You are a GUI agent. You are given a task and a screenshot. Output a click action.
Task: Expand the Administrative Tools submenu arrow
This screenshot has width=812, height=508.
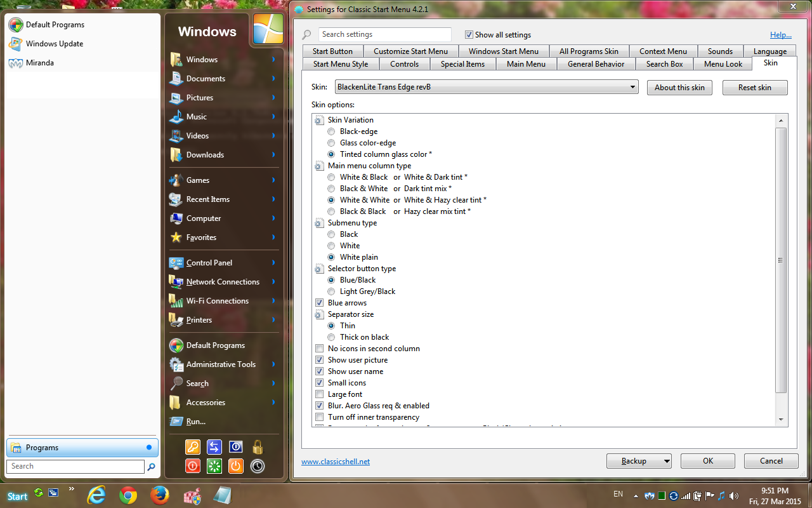(x=273, y=364)
